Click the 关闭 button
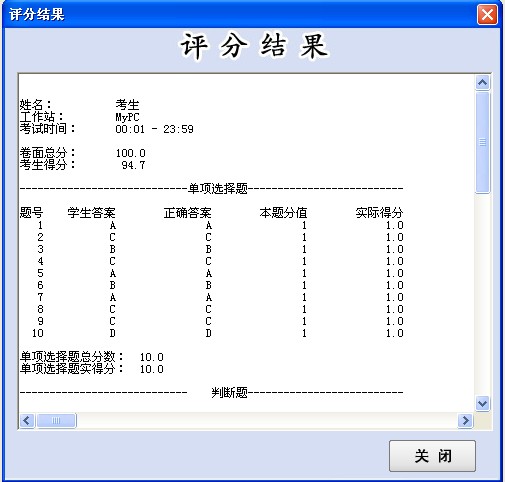This screenshot has width=505, height=482. 432,456
